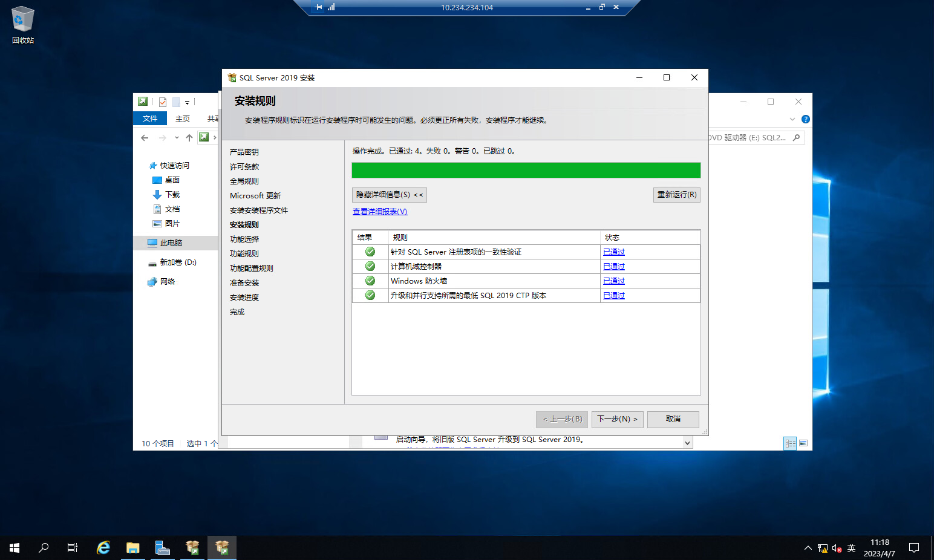Open the notification center icon
The width and height of the screenshot is (934, 560).
913,548
